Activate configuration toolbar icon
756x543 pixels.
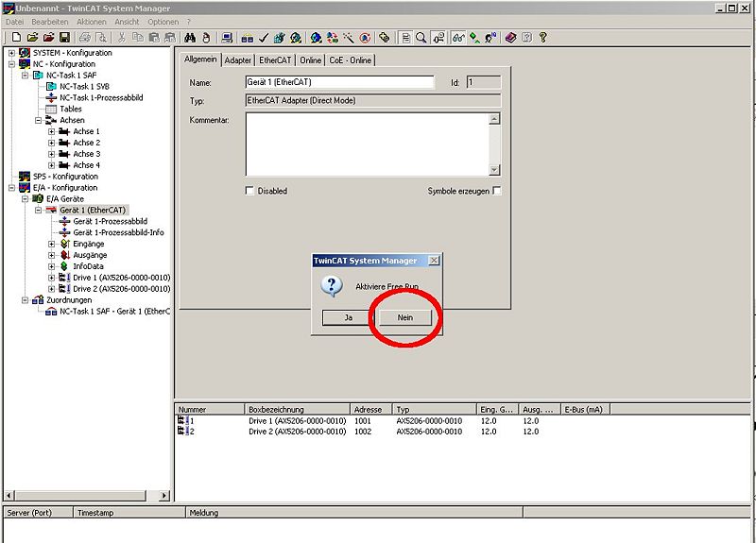pyautogui.click(x=279, y=38)
